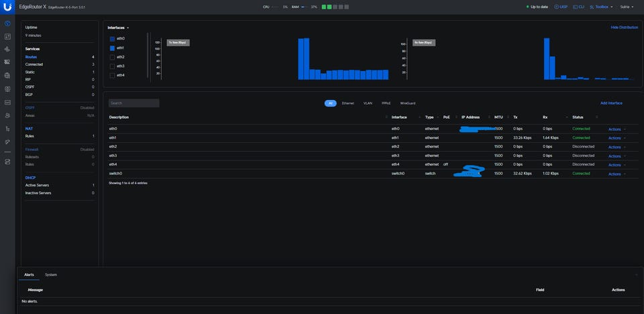This screenshot has width=644, height=314.
Task: Open the user account dropdown
Action: click(627, 7)
